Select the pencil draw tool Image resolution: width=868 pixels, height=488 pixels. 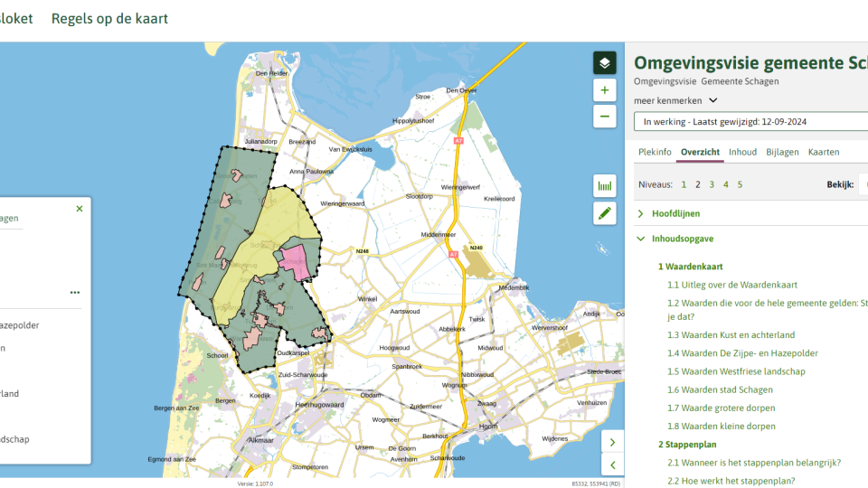tap(604, 213)
